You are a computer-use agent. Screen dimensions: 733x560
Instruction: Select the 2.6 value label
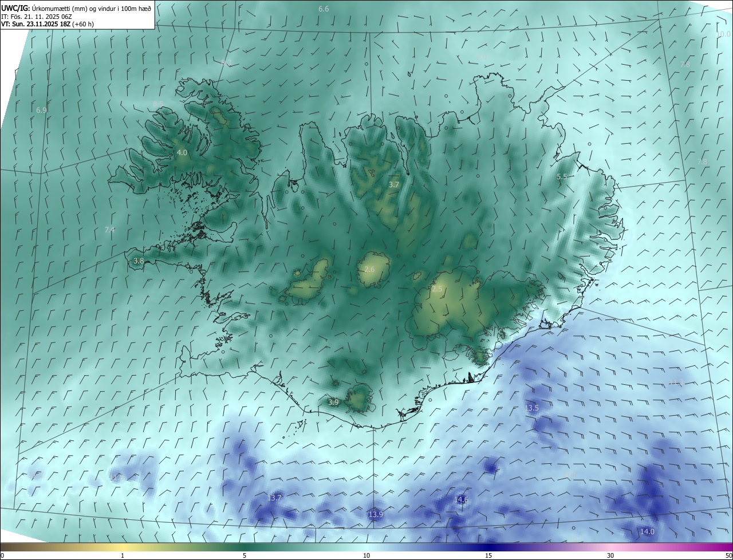point(369,270)
